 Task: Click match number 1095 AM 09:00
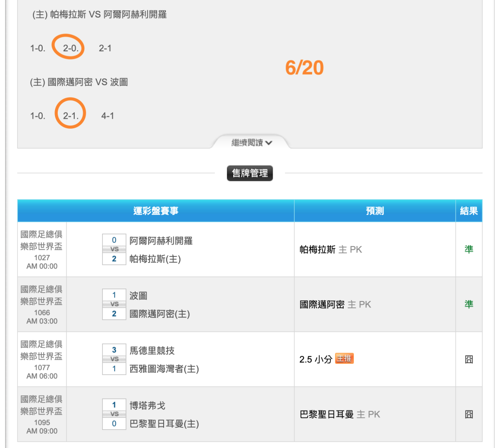pyautogui.click(x=42, y=426)
